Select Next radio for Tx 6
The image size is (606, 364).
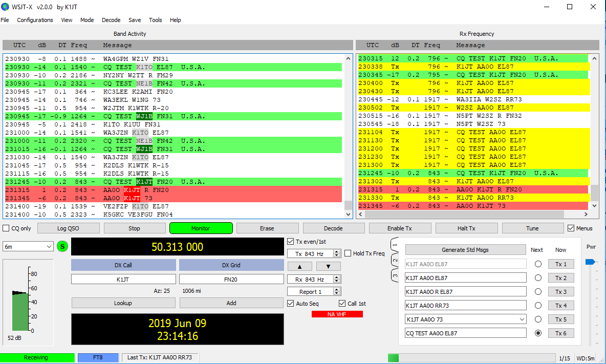click(538, 333)
